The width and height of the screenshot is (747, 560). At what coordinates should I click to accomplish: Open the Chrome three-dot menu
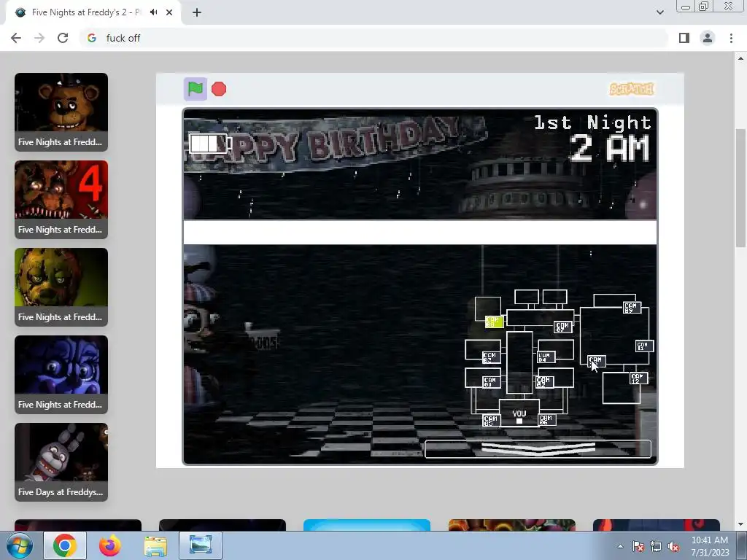(x=731, y=38)
